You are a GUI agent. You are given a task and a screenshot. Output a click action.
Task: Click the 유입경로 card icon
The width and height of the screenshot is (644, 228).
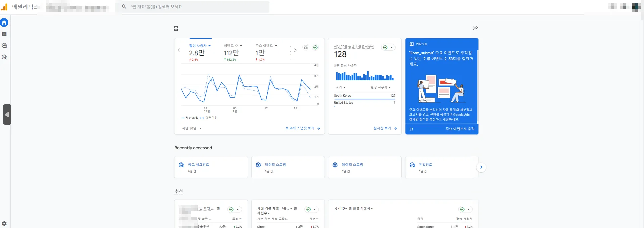[412, 165]
